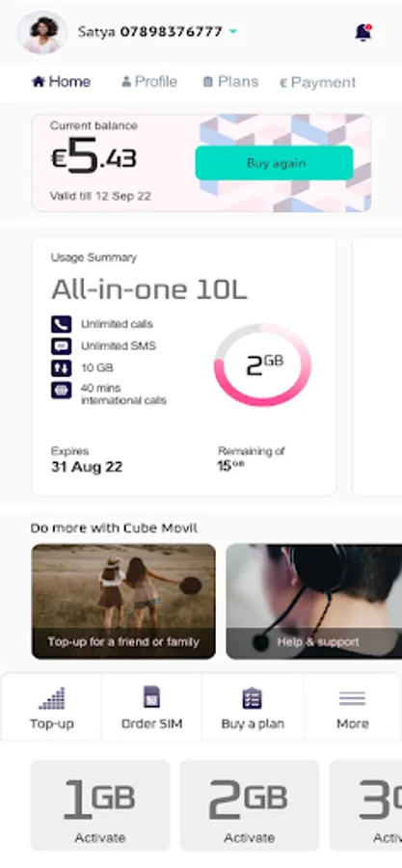Click the 2GB circular usage ring

click(262, 365)
